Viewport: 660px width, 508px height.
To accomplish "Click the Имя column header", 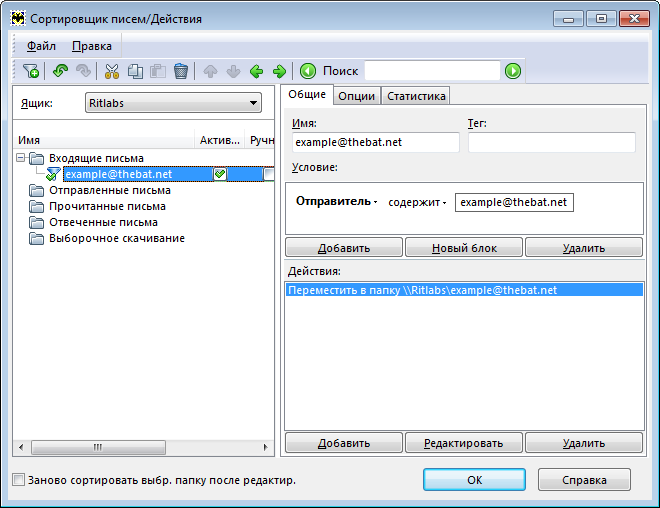I will [104, 140].
